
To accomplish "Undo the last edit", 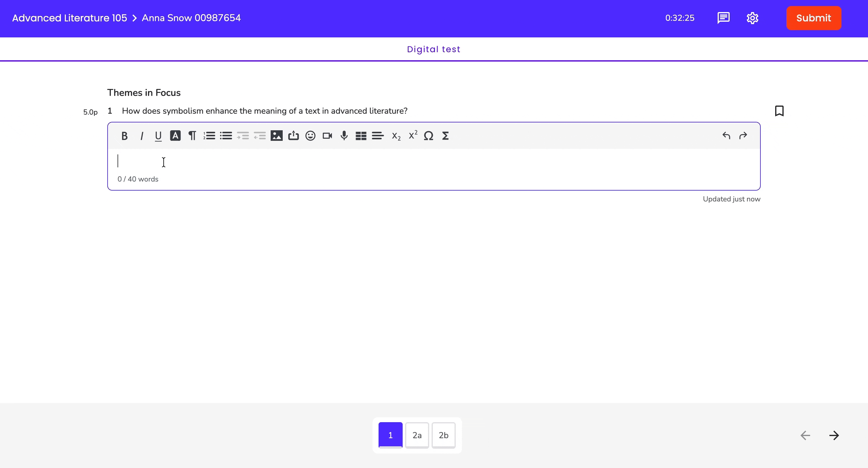I will (x=726, y=135).
